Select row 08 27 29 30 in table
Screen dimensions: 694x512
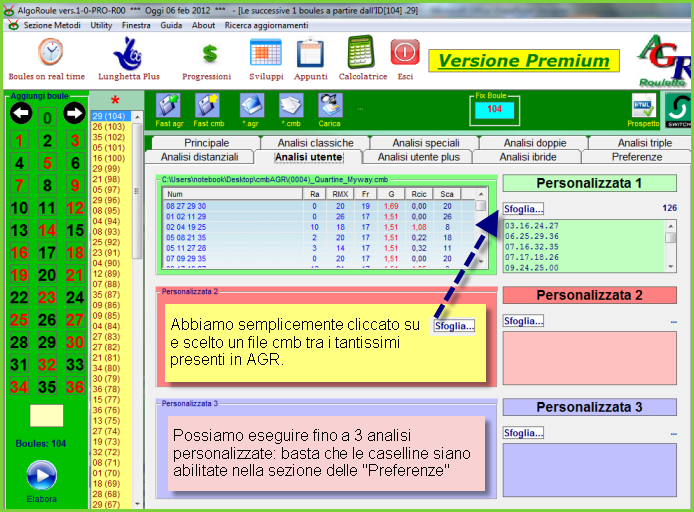[x=319, y=206]
